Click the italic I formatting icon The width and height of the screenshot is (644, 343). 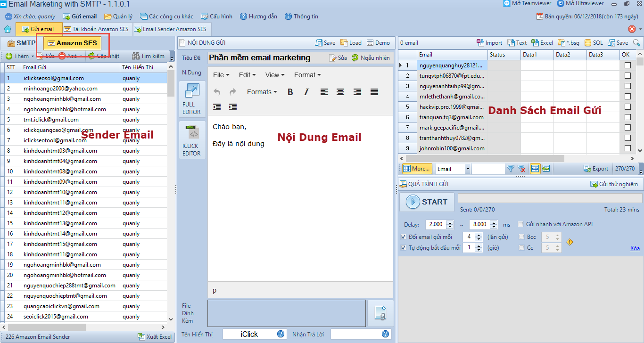[x=306, y=92]
